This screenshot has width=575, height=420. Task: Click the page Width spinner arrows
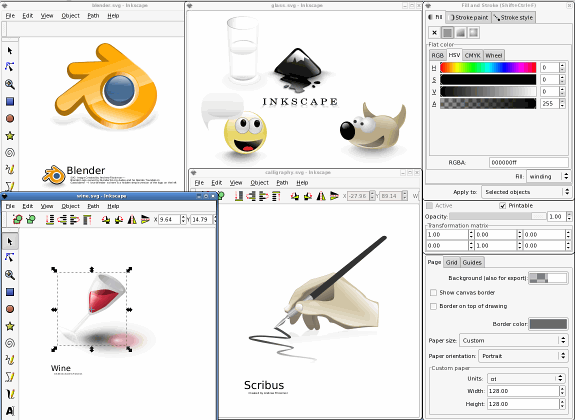562,391
